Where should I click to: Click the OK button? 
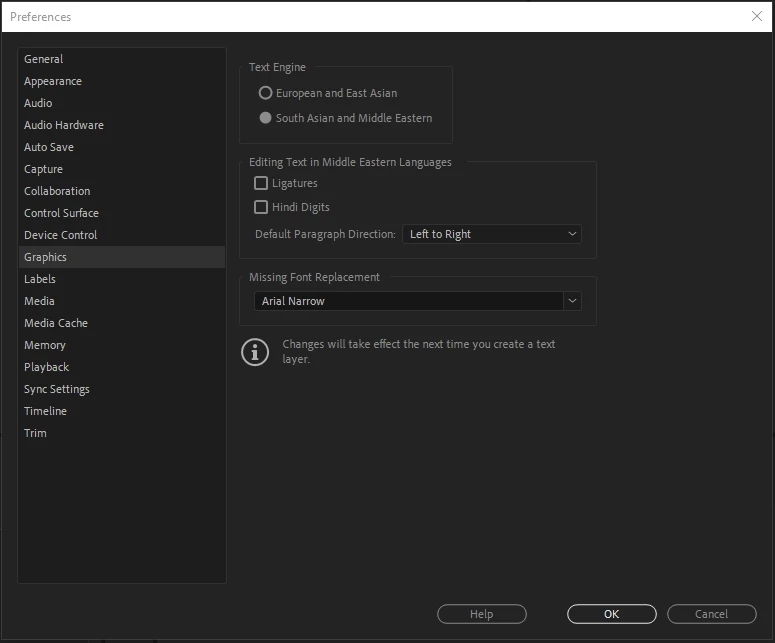[611, 614]
